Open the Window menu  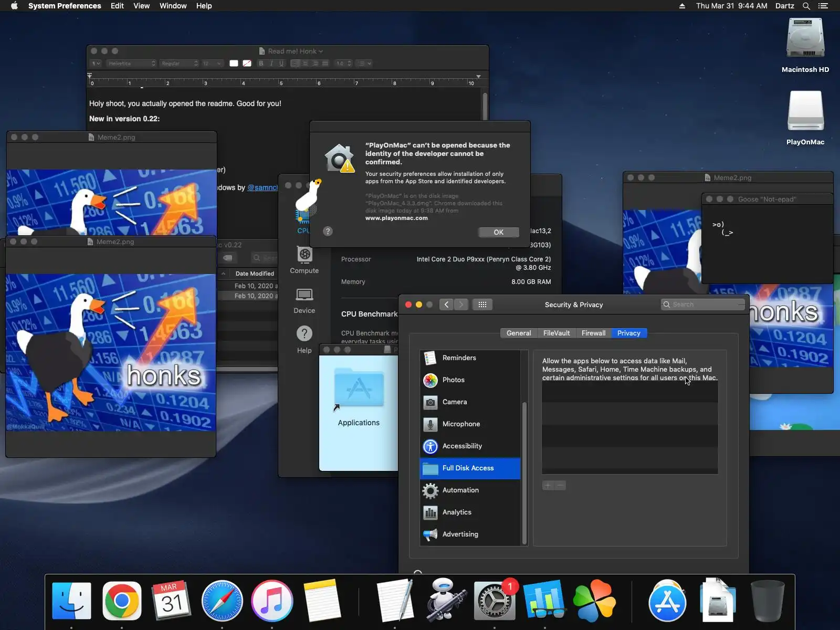pos(173,6)
